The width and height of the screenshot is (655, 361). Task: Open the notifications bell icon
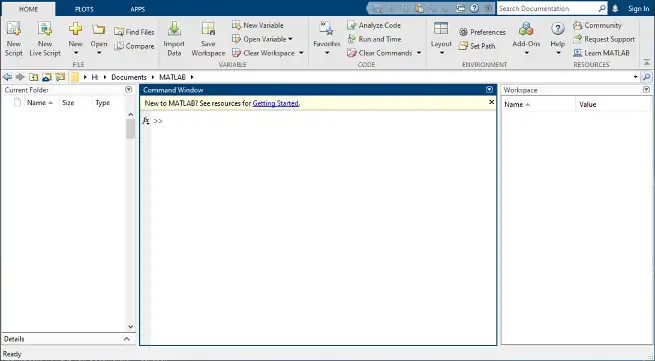(x=615, y=8)
